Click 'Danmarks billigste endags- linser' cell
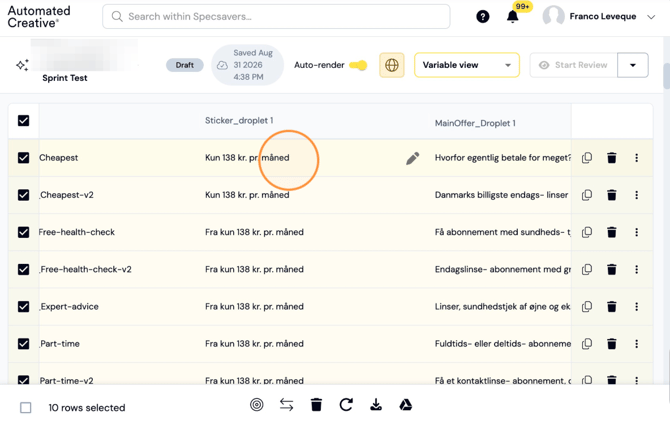The height and width of the screenshot is (425, 670). coord(501,195)
